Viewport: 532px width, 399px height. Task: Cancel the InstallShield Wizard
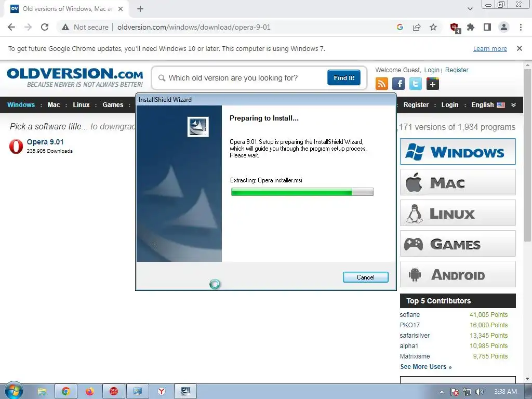365,277
